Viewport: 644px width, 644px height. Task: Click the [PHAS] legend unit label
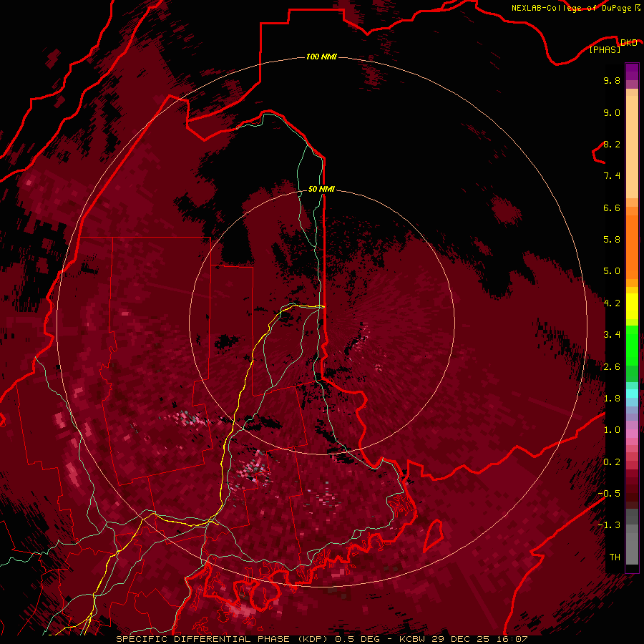tap(605, 50)
